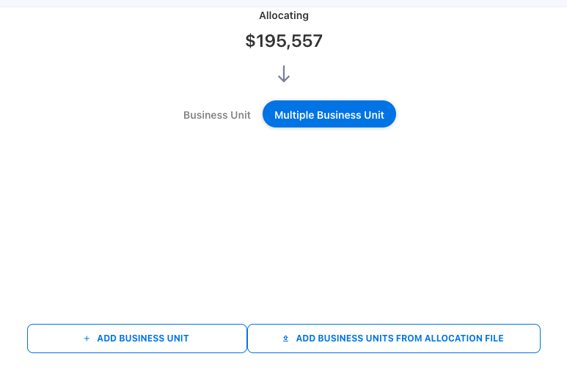The height and width of the screenshot is (392, 567).
Task: Switch allocation mode to Business Unit
Action: [x=216, y=115]
